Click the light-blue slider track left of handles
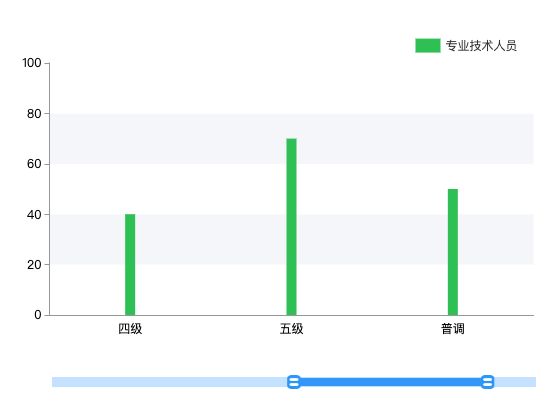This screenshot has height=420, width=550. tap(169, 382)
